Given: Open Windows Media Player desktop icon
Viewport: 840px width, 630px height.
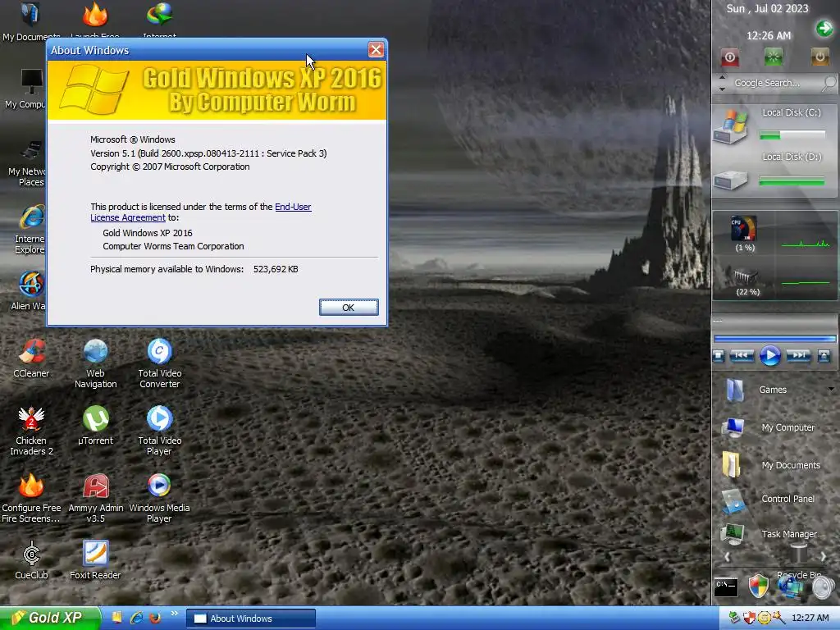Looking at the screenshot, I should (159, 499).
